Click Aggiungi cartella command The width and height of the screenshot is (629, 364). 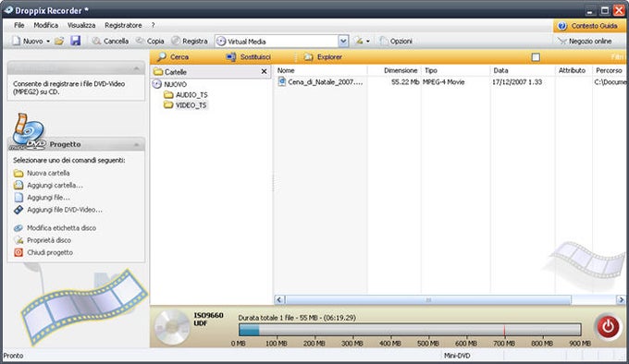(x=48, y=185)
